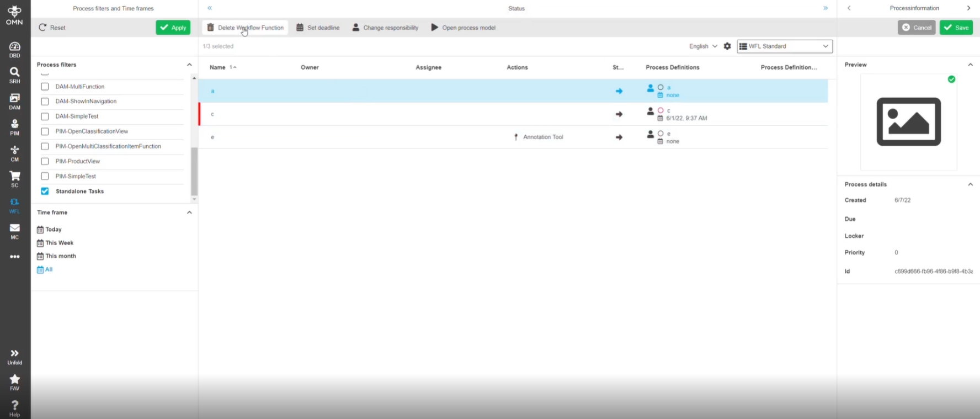This screenshot has width=980, height=419.
Task: Open the DBD dashboard icon
Action: tap(15, 49)
